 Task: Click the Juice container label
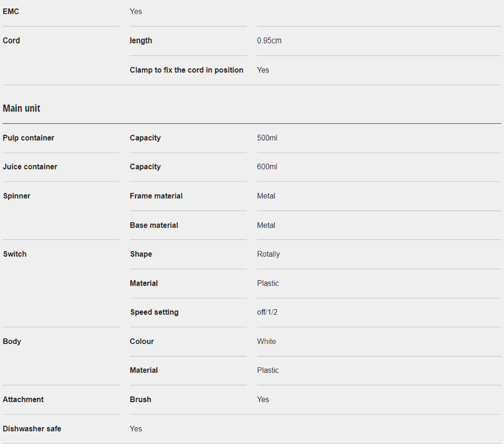click(x=30, y=167)
